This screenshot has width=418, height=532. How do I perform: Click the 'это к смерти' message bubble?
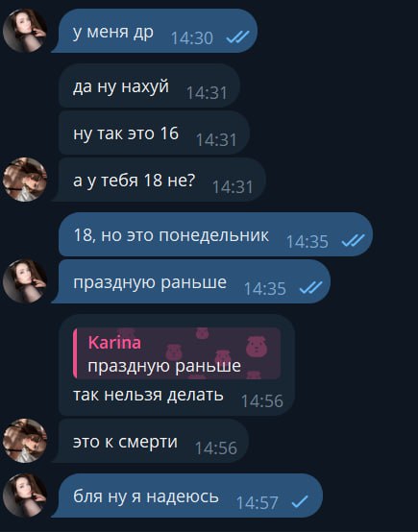(151, 441)
